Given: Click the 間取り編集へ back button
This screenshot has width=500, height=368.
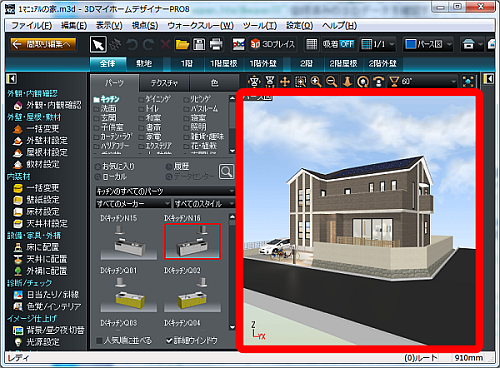Looking at the screenshot, I should (43, 44).
